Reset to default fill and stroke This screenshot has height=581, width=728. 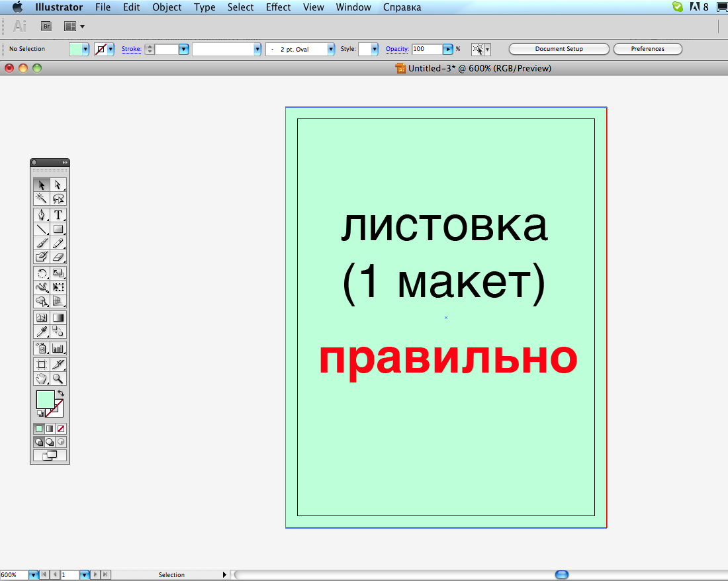40,413
